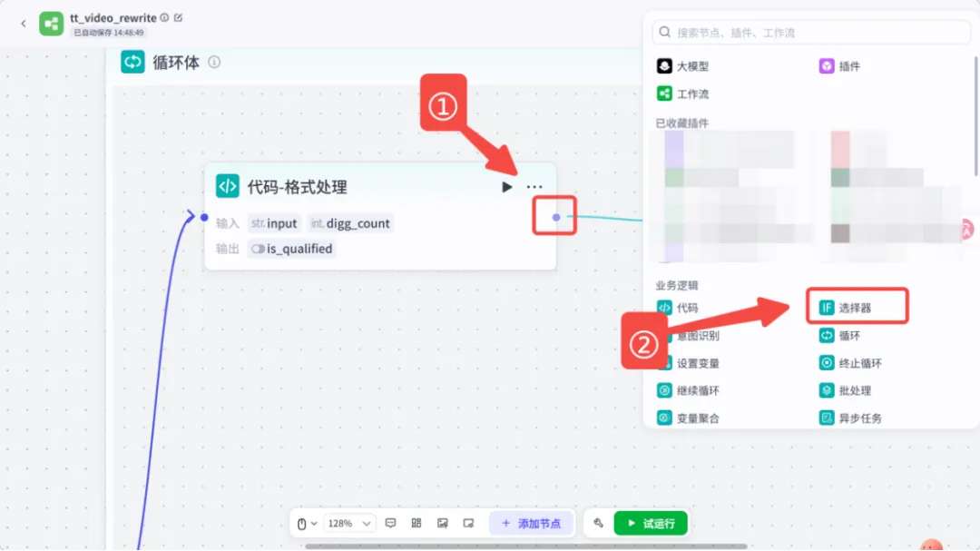Pick the 异步任务 node
Viewport: 980px width, 551px height.
point(850,418)
